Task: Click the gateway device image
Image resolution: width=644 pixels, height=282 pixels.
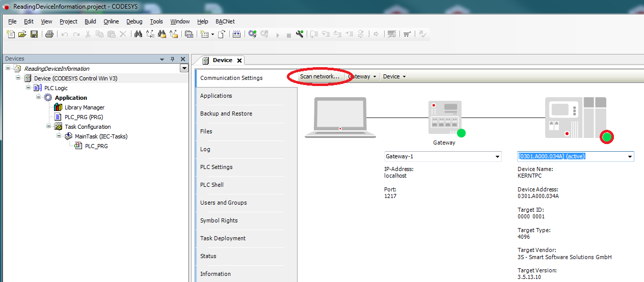Action: tap(444, 117)
